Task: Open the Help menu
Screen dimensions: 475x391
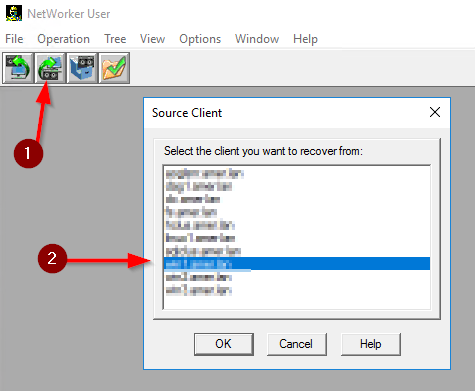Action: pos(305,39)
